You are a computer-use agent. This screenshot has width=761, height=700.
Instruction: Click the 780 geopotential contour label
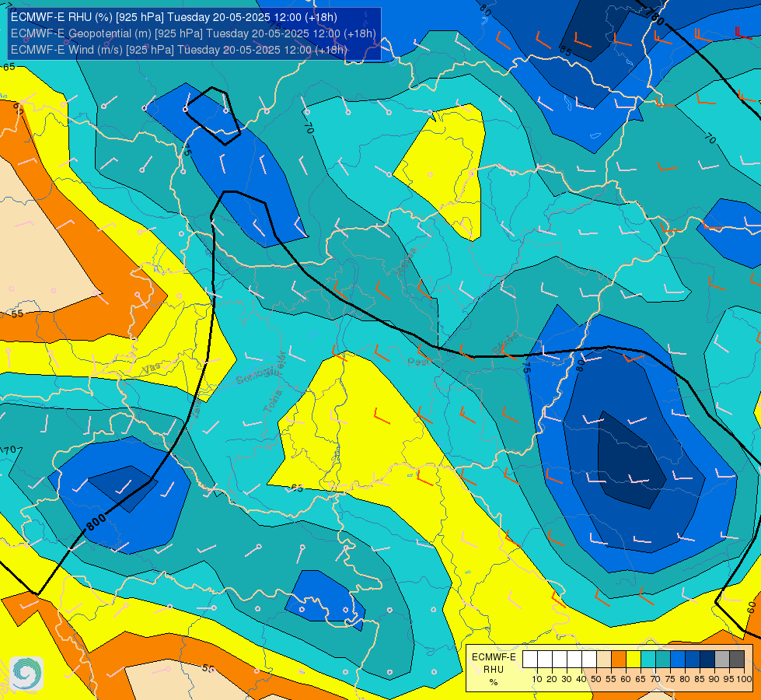tap(655, 17)
